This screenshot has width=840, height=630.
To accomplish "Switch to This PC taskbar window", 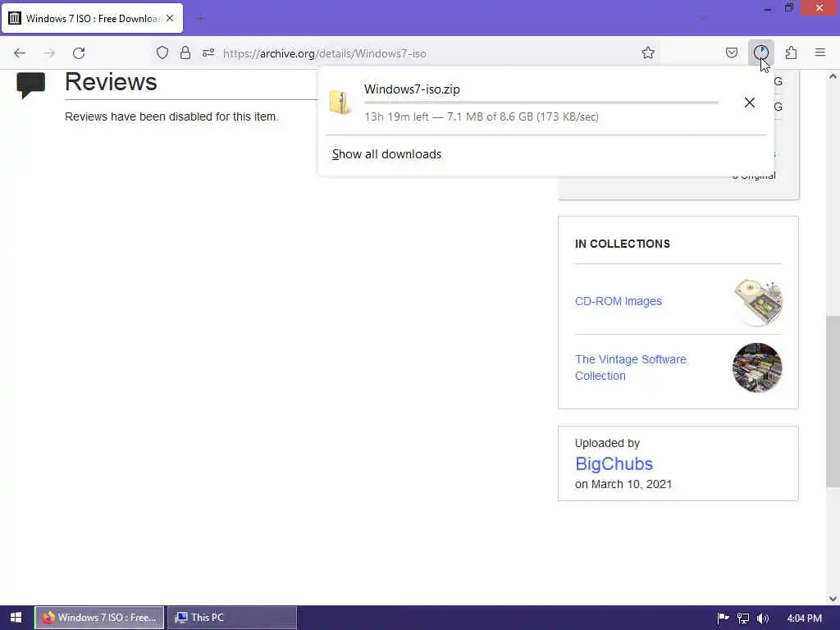I will (232, 618).
